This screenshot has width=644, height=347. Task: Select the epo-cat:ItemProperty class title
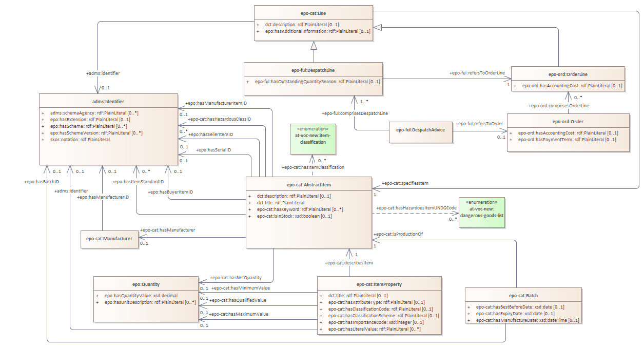(379, 284)
